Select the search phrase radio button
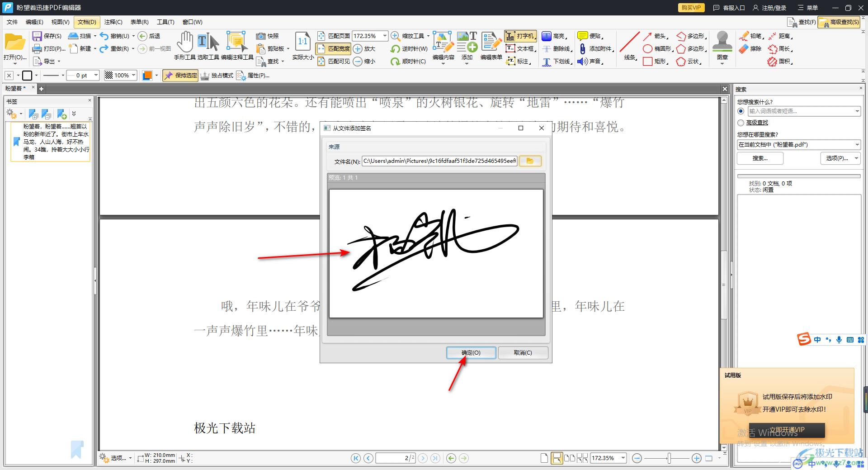Screen dimensions: 868x470 [x=741, y=111]
